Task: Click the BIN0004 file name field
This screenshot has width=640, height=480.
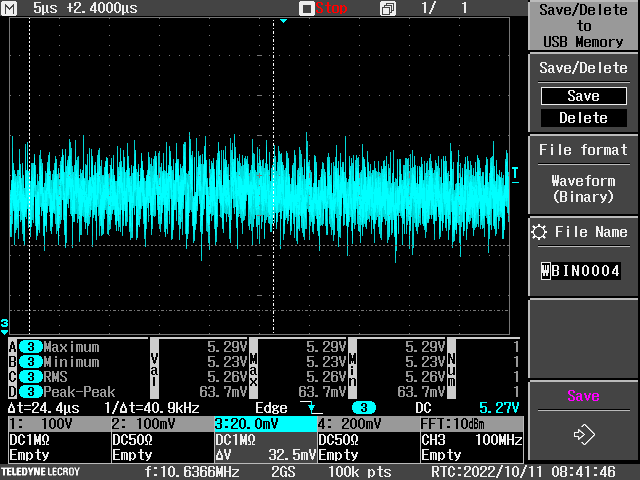Action: tap(581, 271)
